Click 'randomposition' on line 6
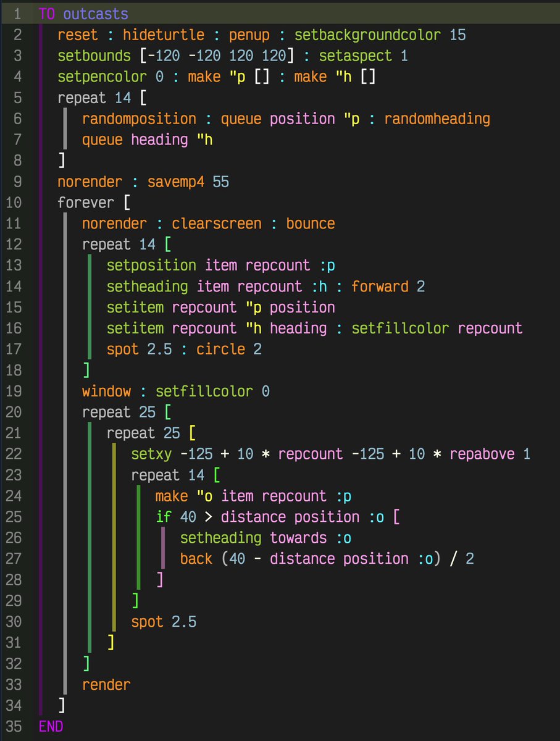This screenshot has height=741, width=560. pyautogui.click(x=139, y=119)
